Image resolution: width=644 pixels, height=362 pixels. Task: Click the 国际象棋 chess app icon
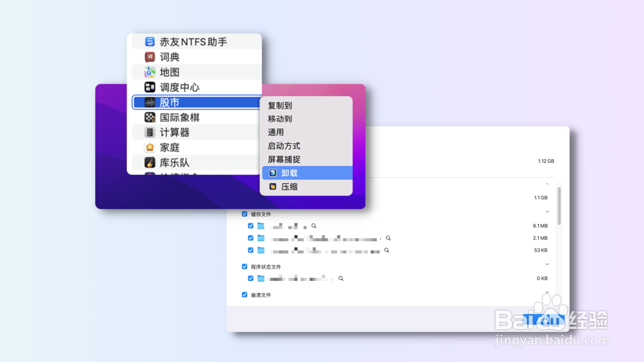150,117
